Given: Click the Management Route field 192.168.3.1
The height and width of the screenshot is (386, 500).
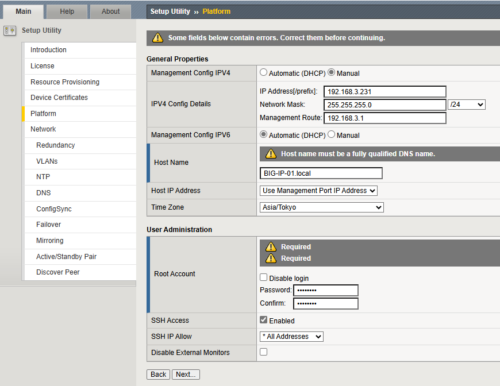Looking at the screenshot, I should (385, 118).
